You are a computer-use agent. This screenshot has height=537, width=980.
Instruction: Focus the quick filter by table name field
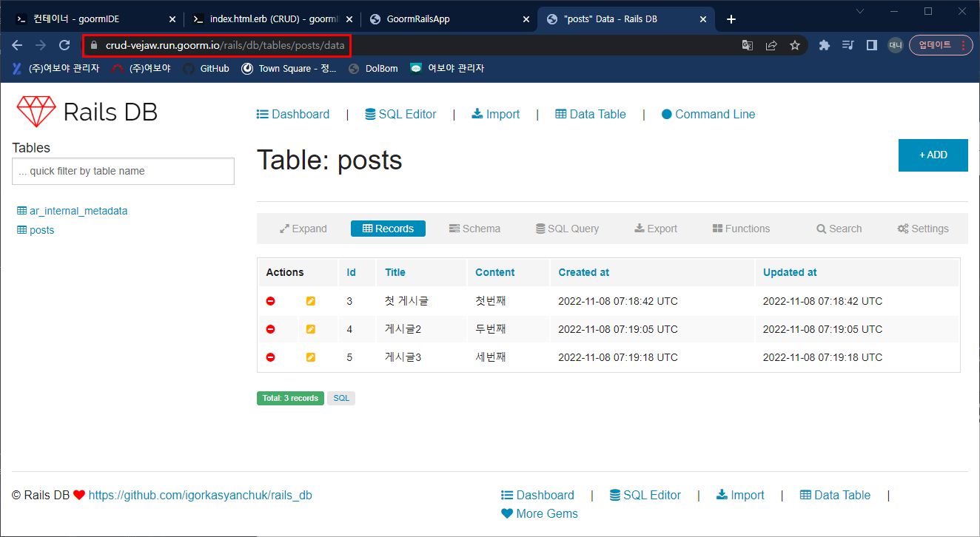pyautogui.click(x=123, y=171)
